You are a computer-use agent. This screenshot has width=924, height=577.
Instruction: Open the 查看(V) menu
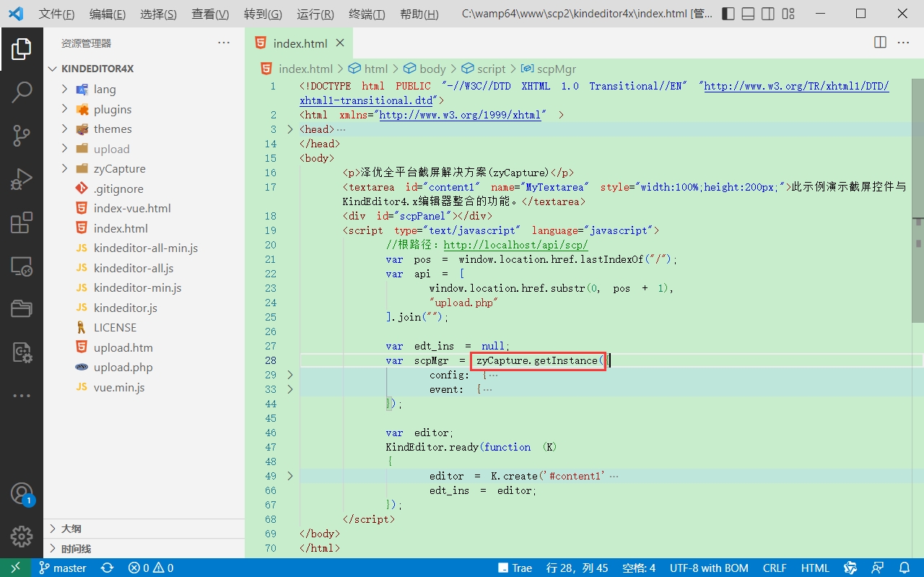pyautogui.click(x=210, y=14)
